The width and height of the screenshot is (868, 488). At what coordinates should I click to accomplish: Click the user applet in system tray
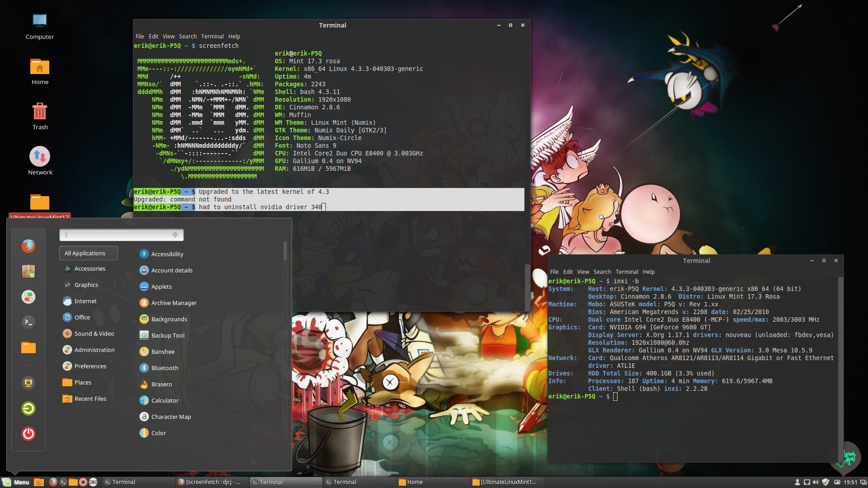pos(797,482)
